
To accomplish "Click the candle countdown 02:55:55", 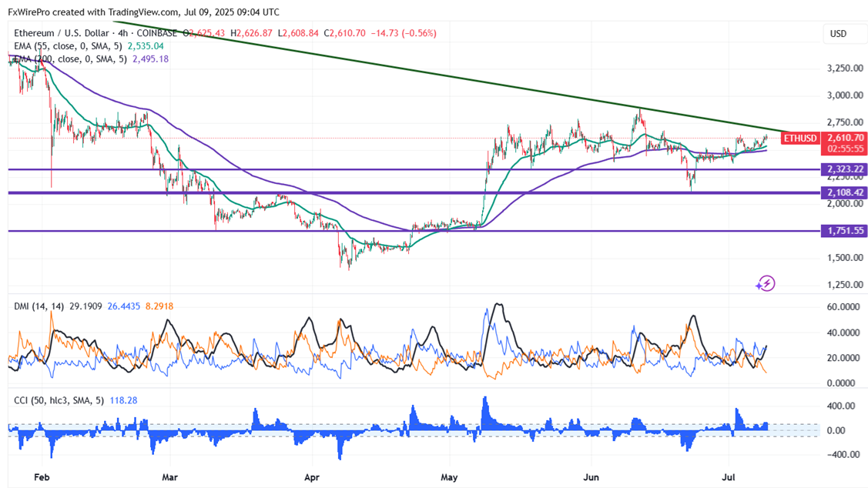I will click(x=846, y=149).
